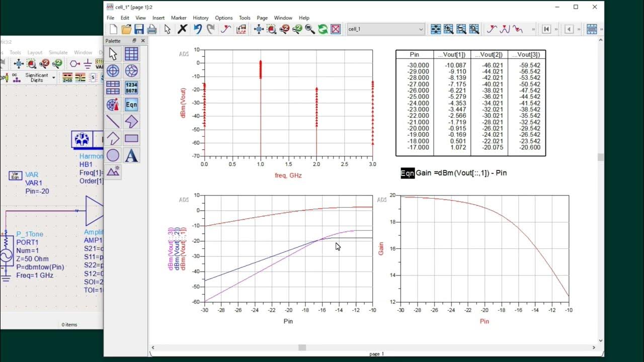
Task: Click the dBm(Vout) spectrum axis label
Action: 183,103
